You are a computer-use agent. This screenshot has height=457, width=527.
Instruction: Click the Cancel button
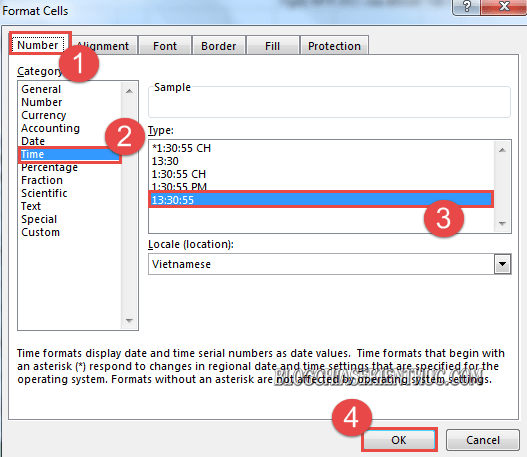click(x=483, y=440)
